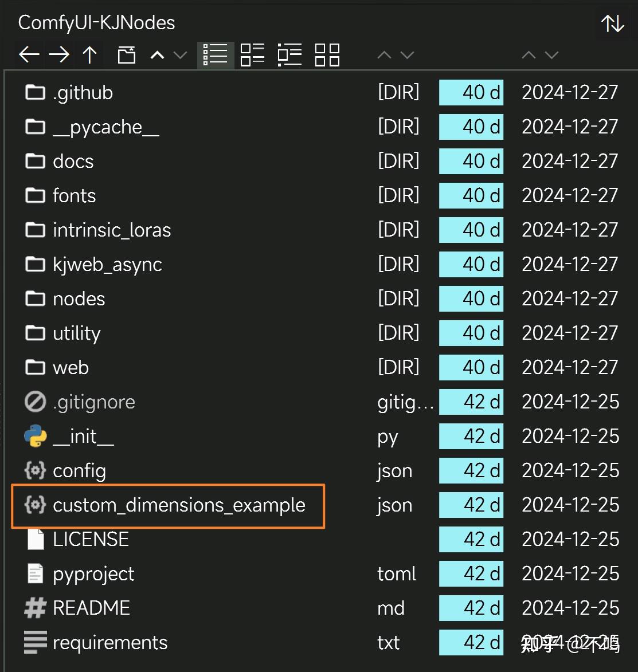Click the 42 d age badge beside requirements
638x672 pixels.
[x=471, y=642]
